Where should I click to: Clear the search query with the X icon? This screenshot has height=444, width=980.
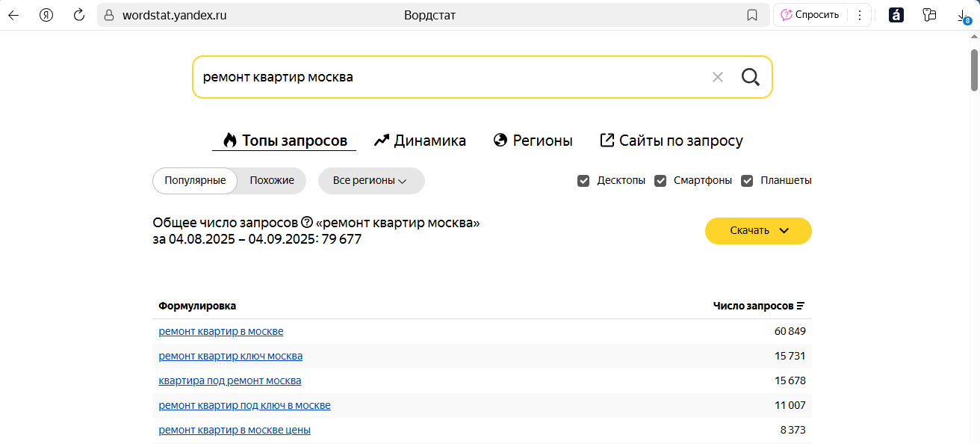click(x=718, y=77)
